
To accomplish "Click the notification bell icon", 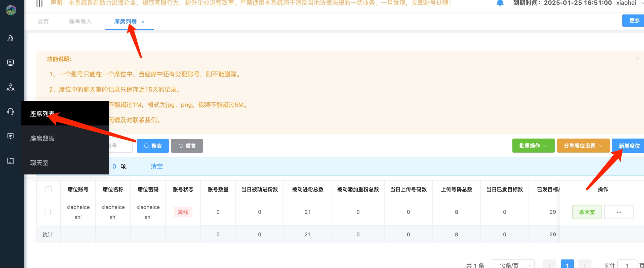I will (500, 3).
